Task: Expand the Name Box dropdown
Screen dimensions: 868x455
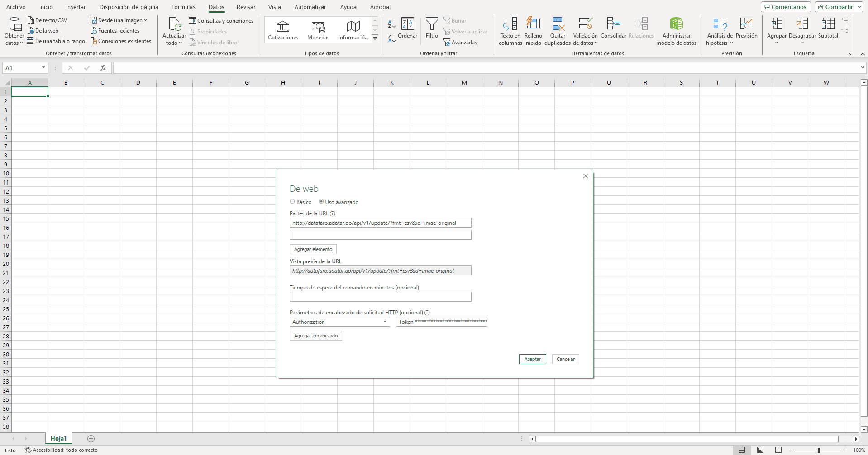Action: coord(43,68)
